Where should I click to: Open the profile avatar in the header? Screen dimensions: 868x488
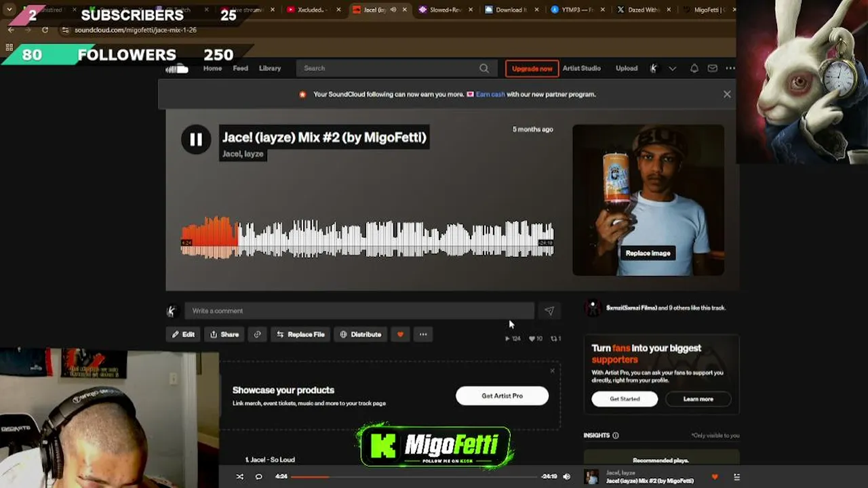point(654,68)
